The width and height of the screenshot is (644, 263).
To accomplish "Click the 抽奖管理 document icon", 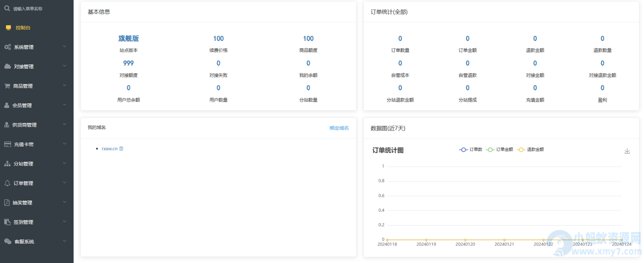I will pos(7,202).
